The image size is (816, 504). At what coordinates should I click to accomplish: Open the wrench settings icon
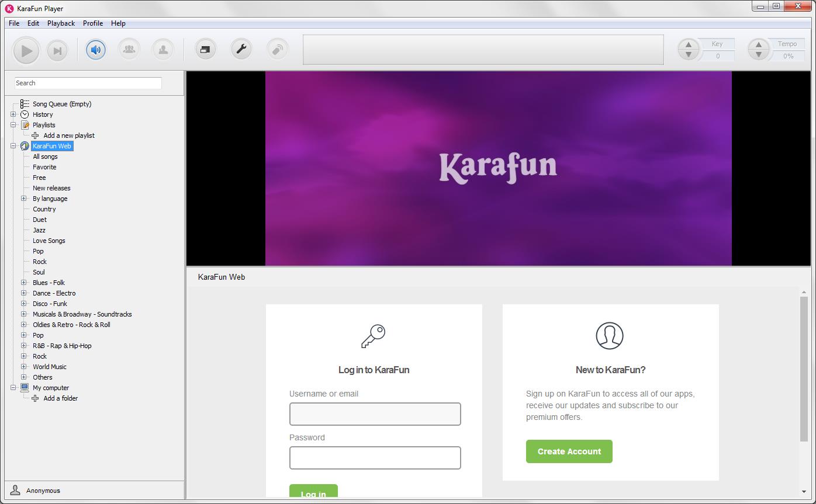point(241,50)
